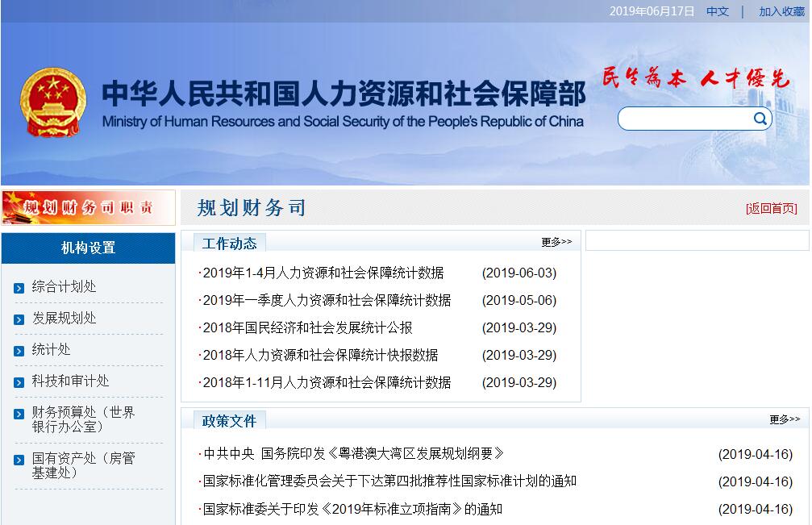812x525 pixels.
Task: Expand 更多>> in 政策文件 section
Action: tap(785, 419)
